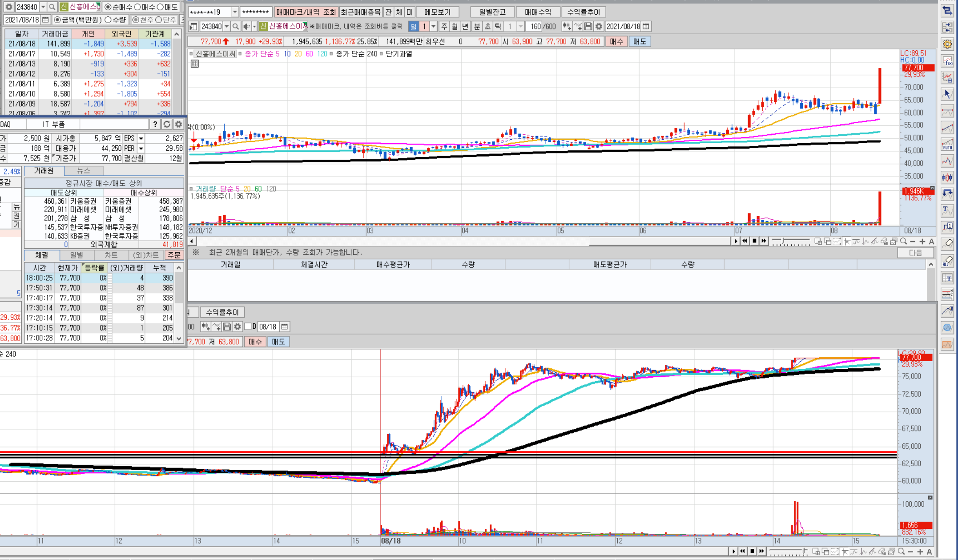Click the H-C-L lines tool in sidebar
The width and height of the screenshot is (958, 560).
(947, 294)
